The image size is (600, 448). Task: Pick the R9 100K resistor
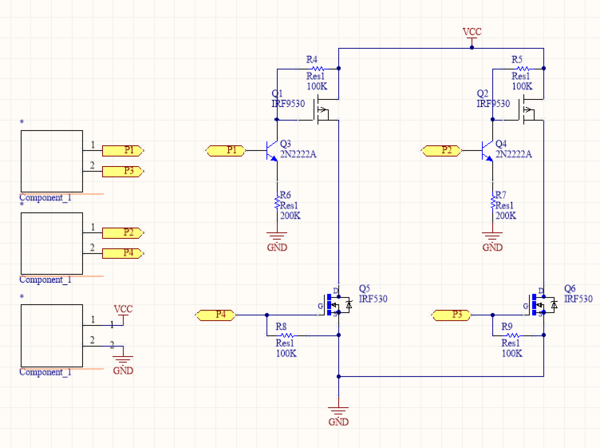(509, 336)
